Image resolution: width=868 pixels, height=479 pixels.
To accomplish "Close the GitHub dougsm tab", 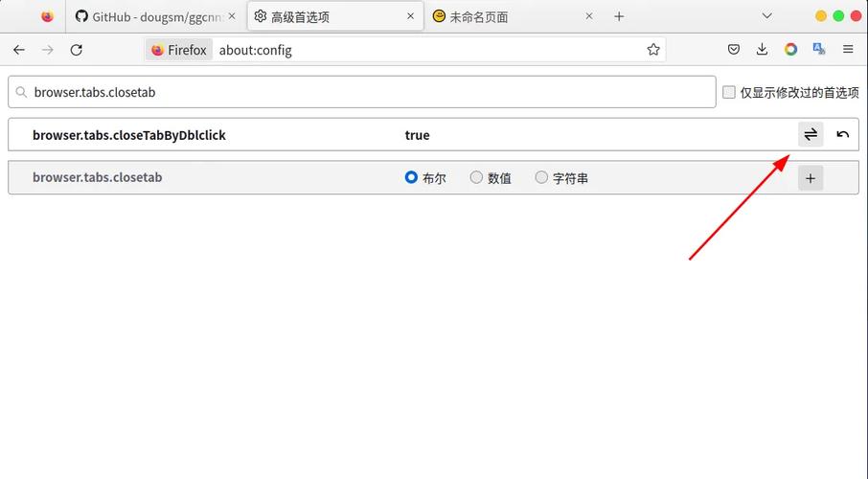I will click(x=232, y=16).
